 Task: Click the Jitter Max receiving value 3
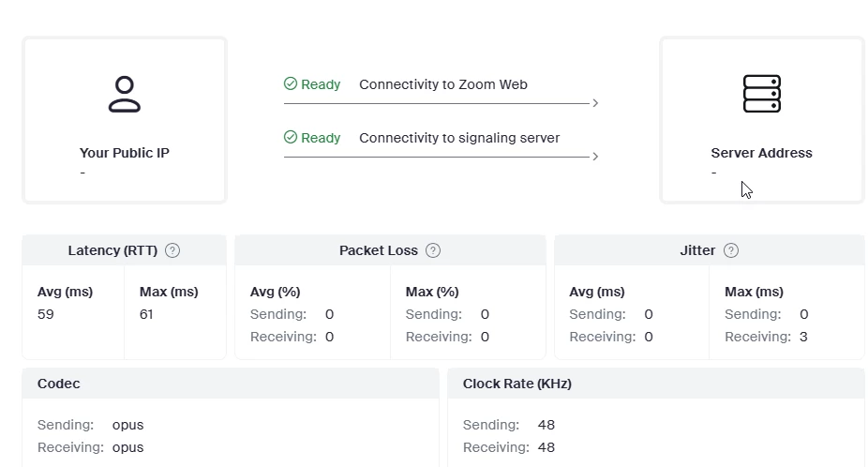(x=803, y=337)
